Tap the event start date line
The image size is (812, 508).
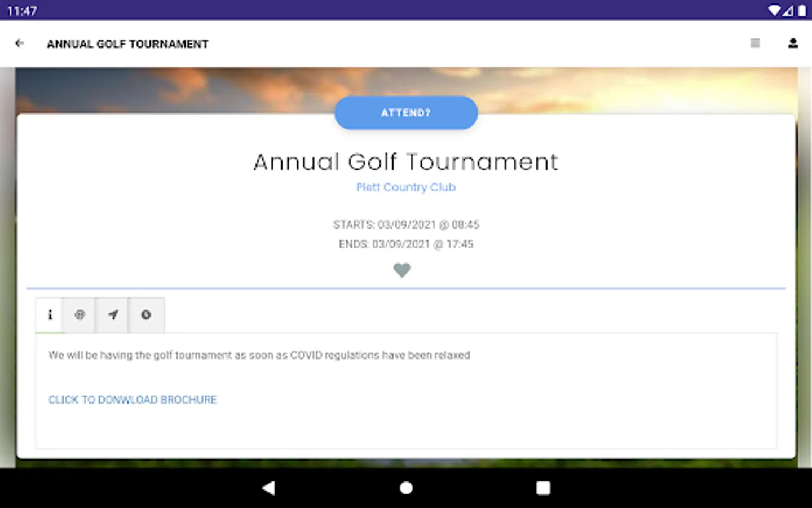click(406, 225)
